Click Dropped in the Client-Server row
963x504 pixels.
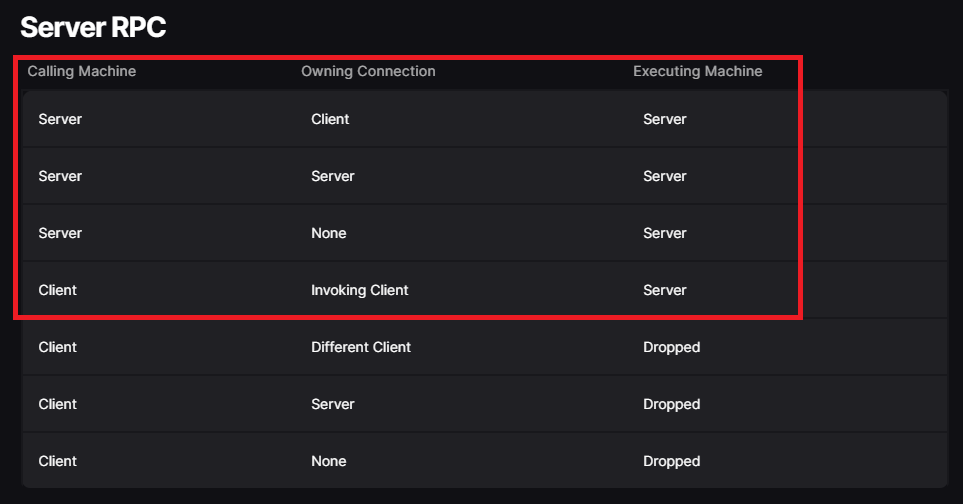pos(671,405)
